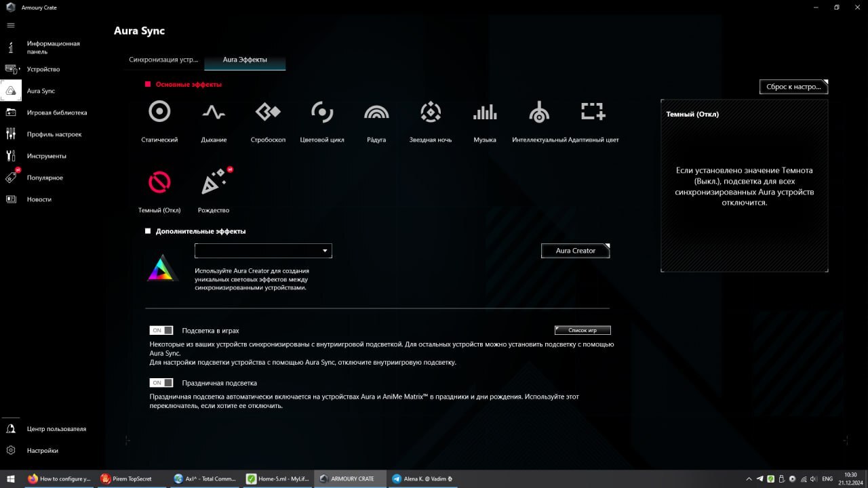This screenshot has height=488, width=868.
Task: Expand the hamburger menu in the sidebar
Action: pos(10,25)
